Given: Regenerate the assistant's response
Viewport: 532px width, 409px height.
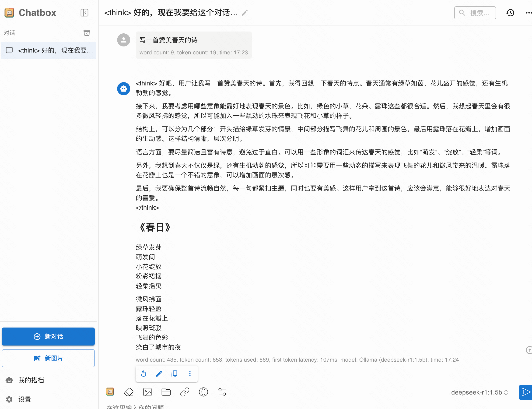Looking at the screenshot, I should (143, 374).
